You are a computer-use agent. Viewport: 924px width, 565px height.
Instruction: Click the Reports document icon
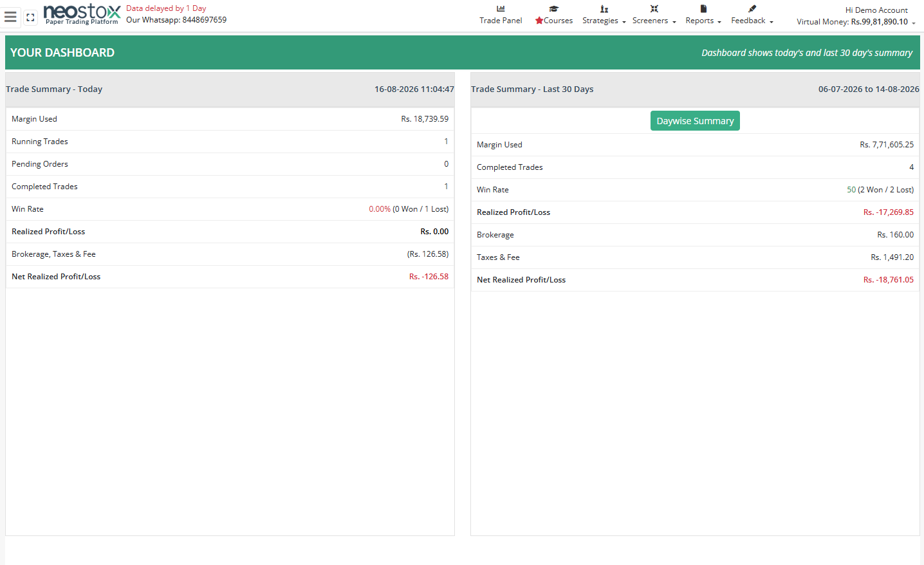[703, 9]
